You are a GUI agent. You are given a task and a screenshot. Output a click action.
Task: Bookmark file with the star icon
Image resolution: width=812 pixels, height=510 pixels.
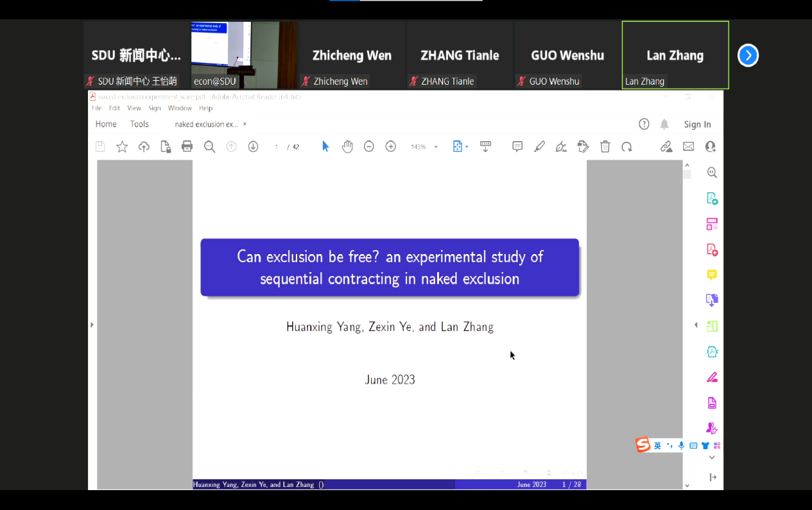[x=122, y=147]
